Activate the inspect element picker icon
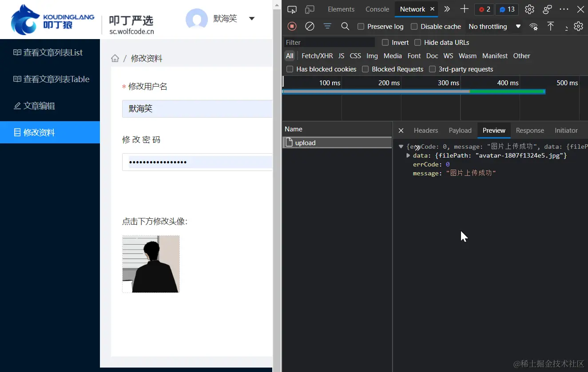The image size is (588, 372). pyautogui.click(x=292, y=9)
